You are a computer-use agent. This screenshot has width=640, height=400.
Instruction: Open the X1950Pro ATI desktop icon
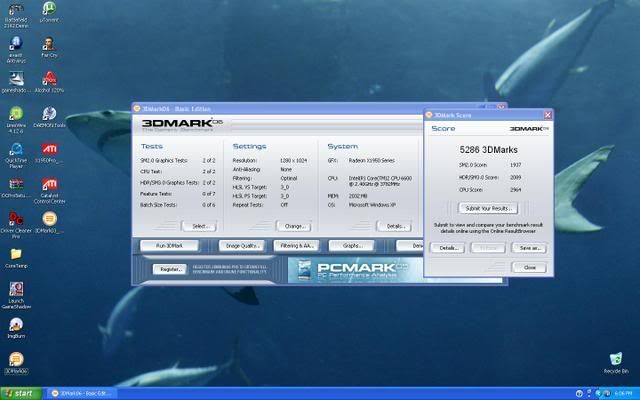click(x=49, y=153)
